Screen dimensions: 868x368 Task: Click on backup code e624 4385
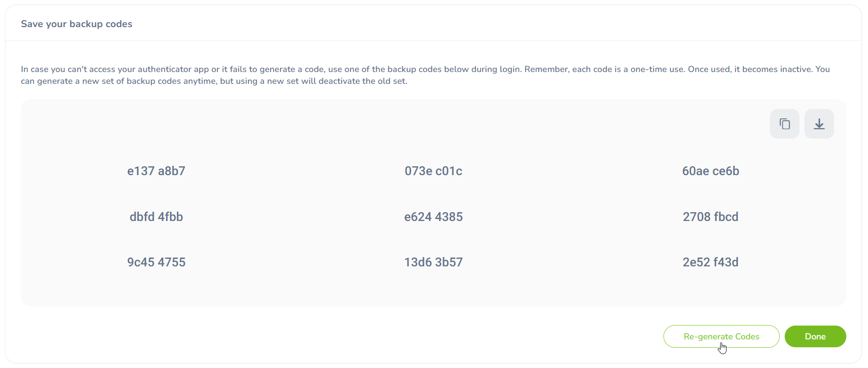point(433,217)
